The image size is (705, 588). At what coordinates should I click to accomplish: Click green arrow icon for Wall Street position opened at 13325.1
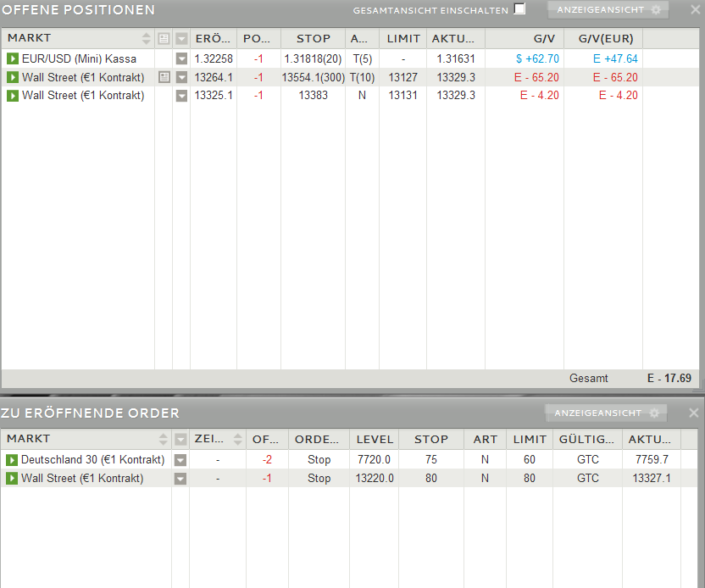[13, 96]
